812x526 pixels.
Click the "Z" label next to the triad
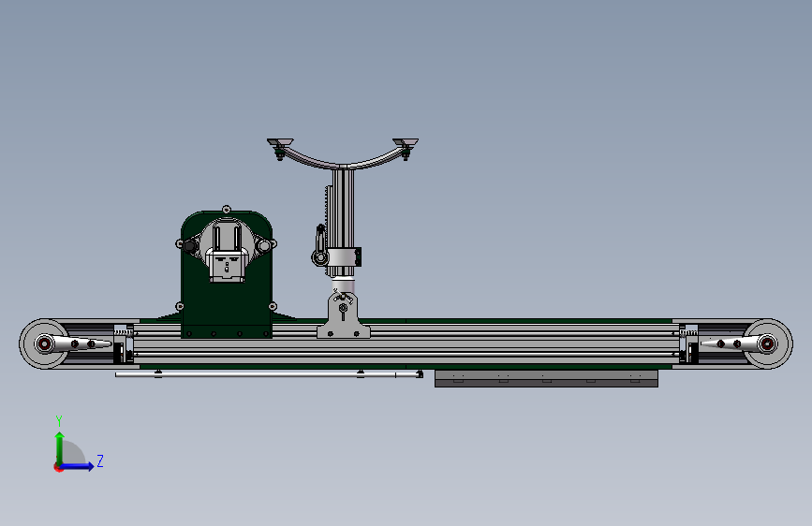tap(100, 460)
